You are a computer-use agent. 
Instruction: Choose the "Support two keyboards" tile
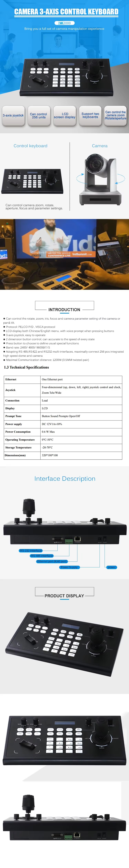pos(90,116)
